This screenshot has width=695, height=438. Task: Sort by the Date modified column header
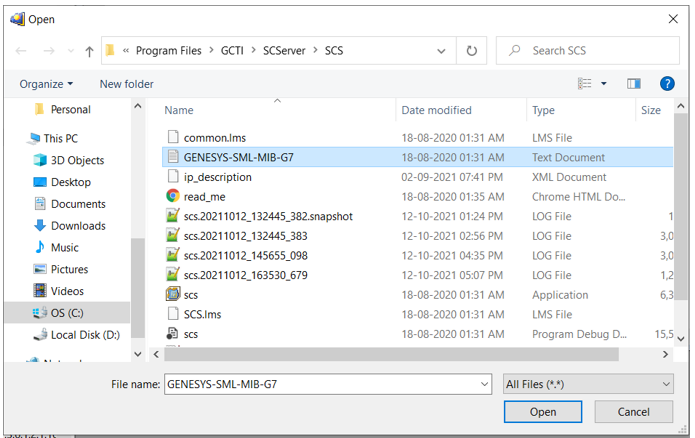point(436,110)
